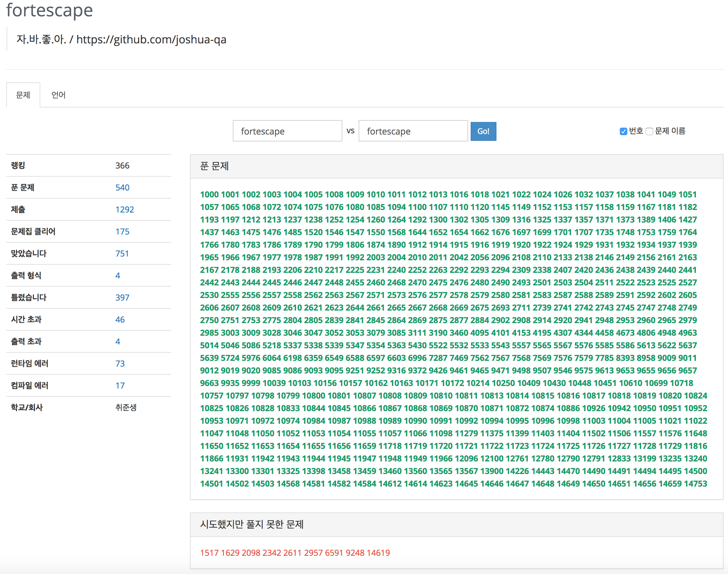Select the 문제 tab
Image resolution: width=728 pixels, height=574 pixels.
[23, 95]
